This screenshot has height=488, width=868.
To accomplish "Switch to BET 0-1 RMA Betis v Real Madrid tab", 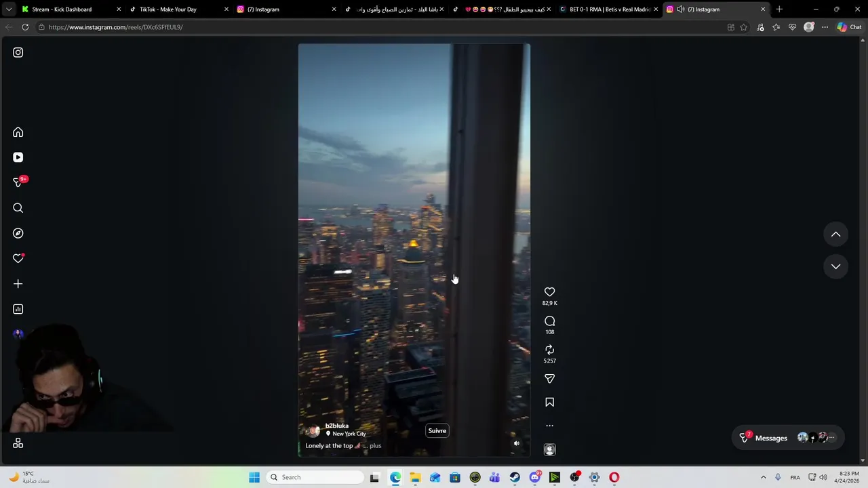I will 610,9.
